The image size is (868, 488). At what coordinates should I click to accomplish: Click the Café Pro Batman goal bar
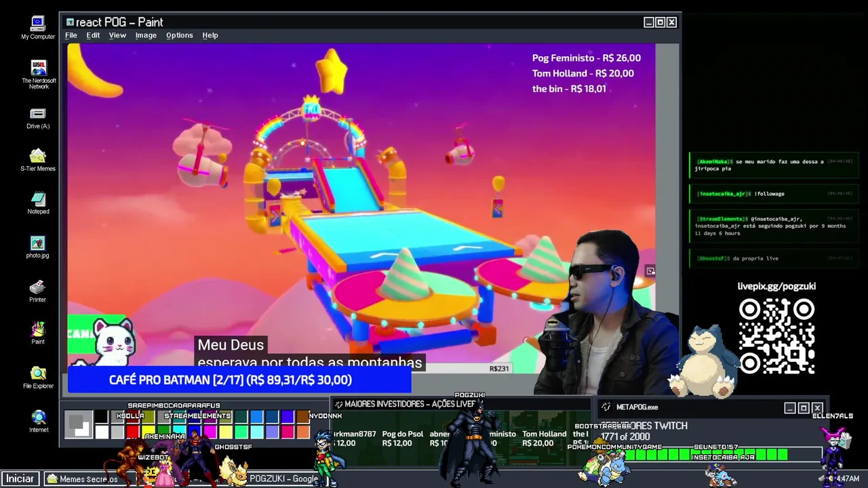239,380
